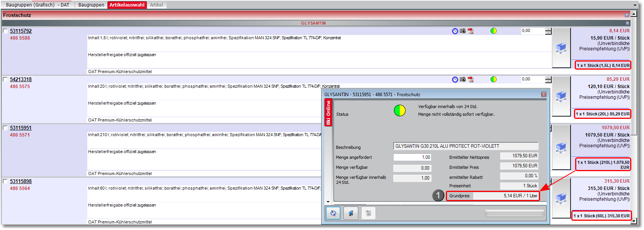Open article number link 53115898
Screen dimensions: 644x230
[21, 182]
